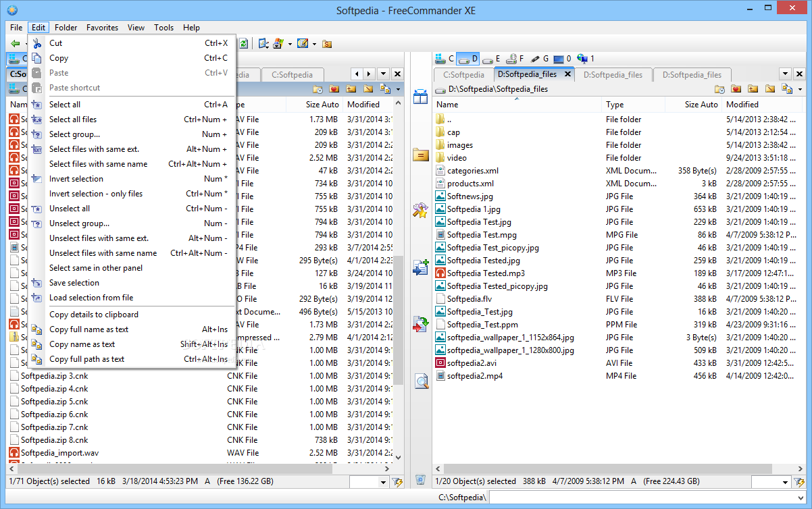Image resolution: width=812 pixels, height=509 pixels.
Task: Choose Select all files menu entry
Action: coord(131,119)
